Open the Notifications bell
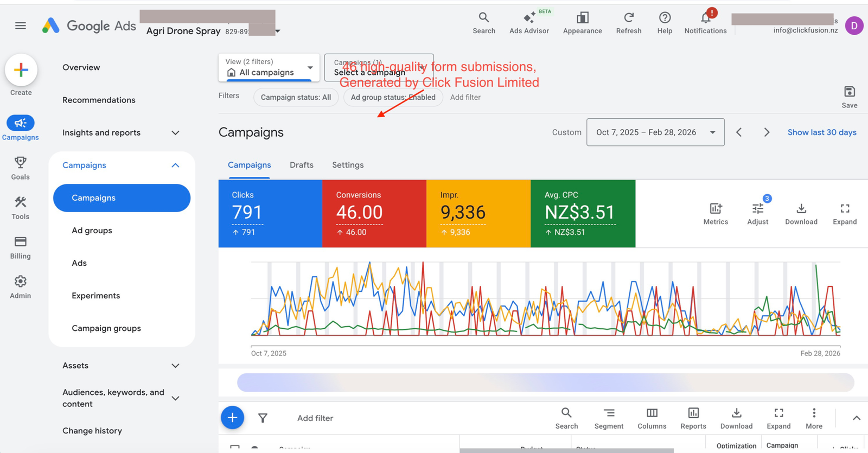The width and height of the screenshot is (868, 453). coord(705,23)
